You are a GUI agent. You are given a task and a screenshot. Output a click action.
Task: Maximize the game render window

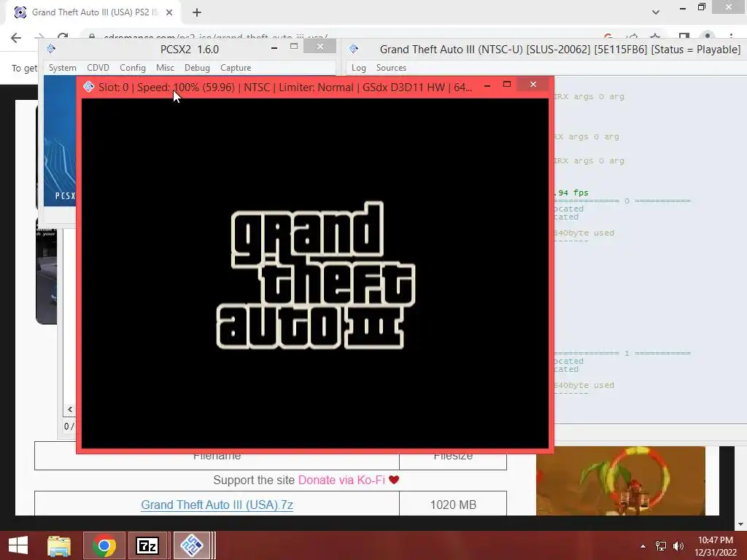pos(507,85)
